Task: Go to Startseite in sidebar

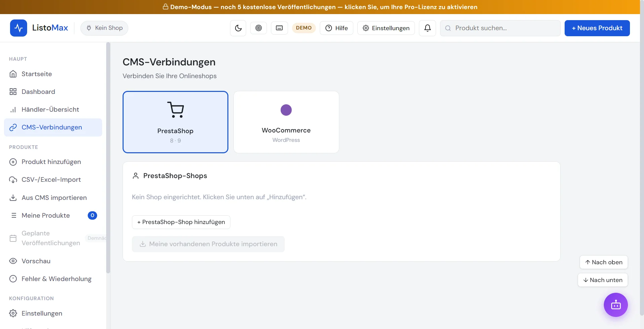Action: point(53,74)
